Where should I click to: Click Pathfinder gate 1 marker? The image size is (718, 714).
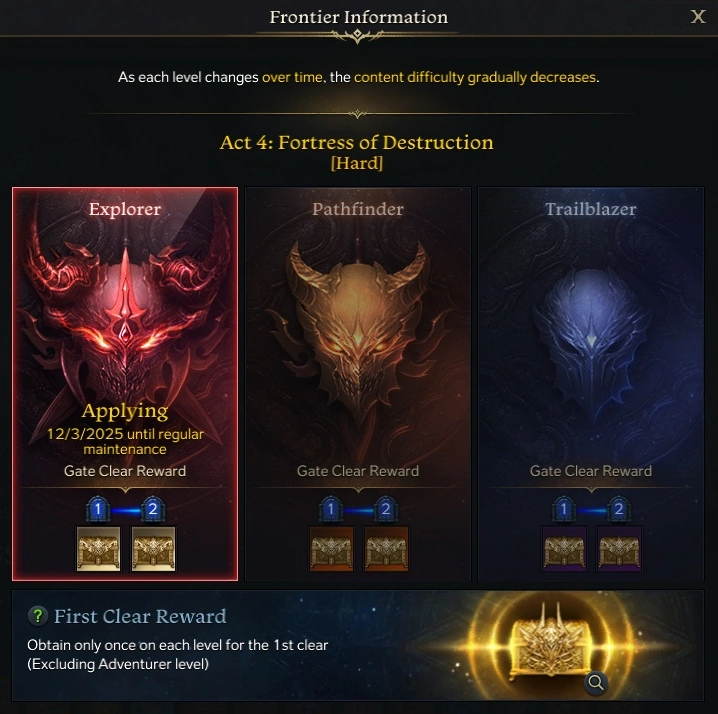331,509
